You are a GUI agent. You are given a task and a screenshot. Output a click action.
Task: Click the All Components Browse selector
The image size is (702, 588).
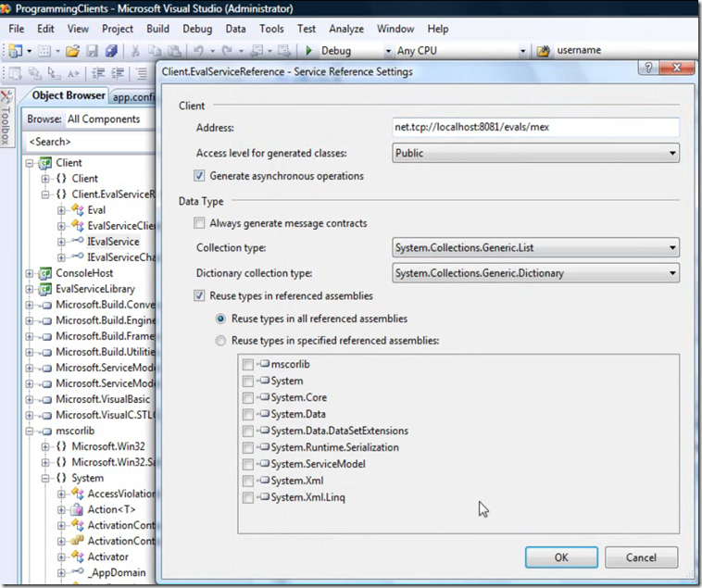click(x=109, y=119)
